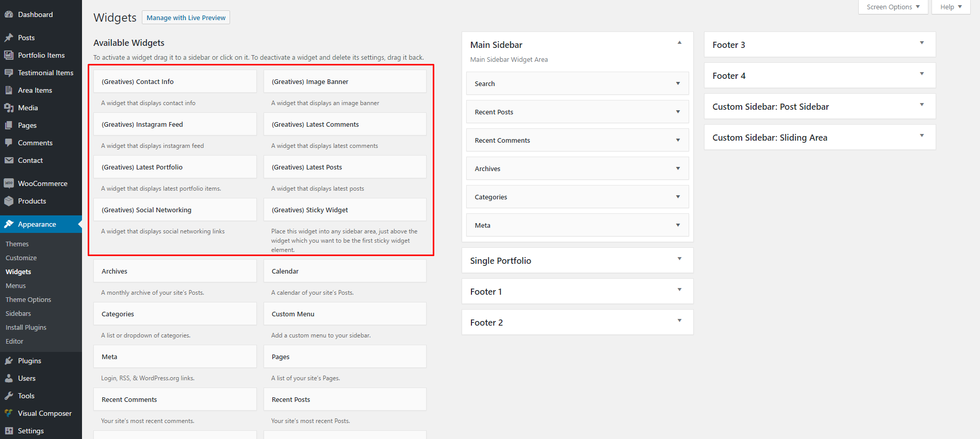The image size is (980, 439).
Task: Expand the Search widget dropdown arrow
Action: tap(678, 83)
